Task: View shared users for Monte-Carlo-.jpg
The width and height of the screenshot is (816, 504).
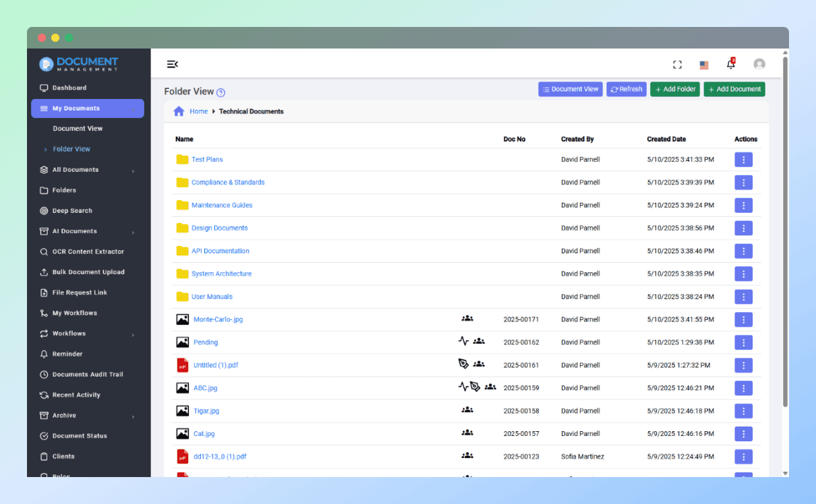Action: (469, 319)
